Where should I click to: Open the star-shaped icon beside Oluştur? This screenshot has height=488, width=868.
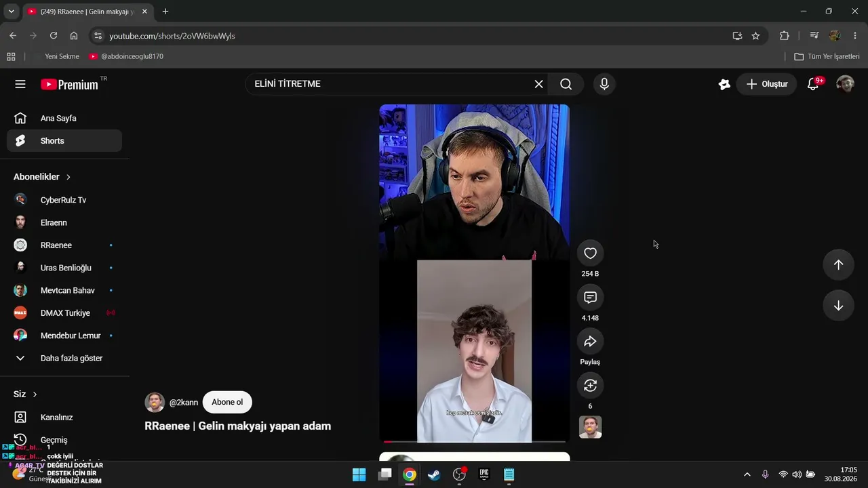(x=724, y=84)
